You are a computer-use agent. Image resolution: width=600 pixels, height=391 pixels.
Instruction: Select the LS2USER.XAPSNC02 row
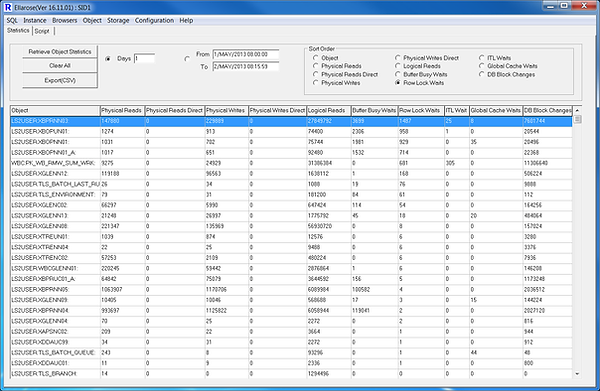point(291,332)
